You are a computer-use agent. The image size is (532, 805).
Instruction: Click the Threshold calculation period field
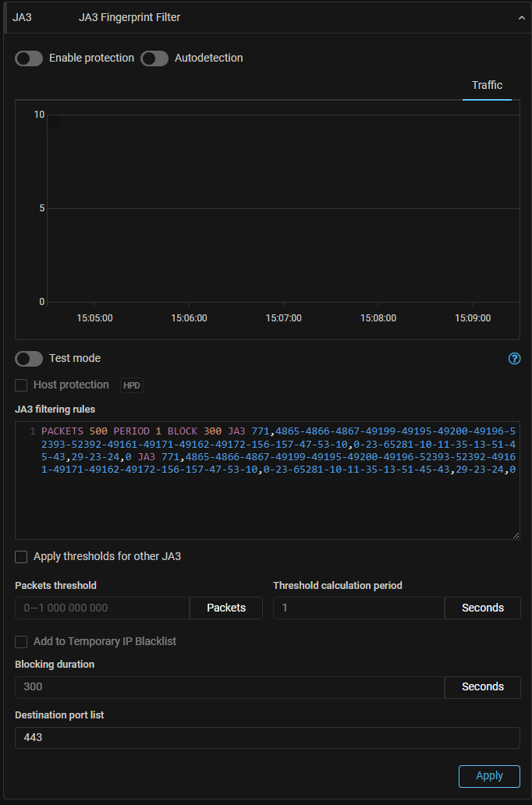point(359,608)
